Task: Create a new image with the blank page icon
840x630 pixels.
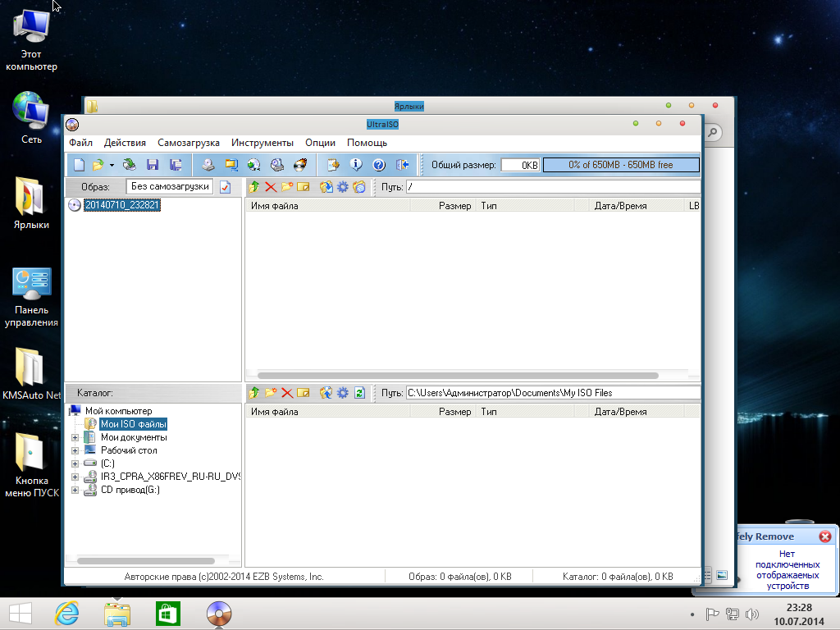Action: [79, 165]
